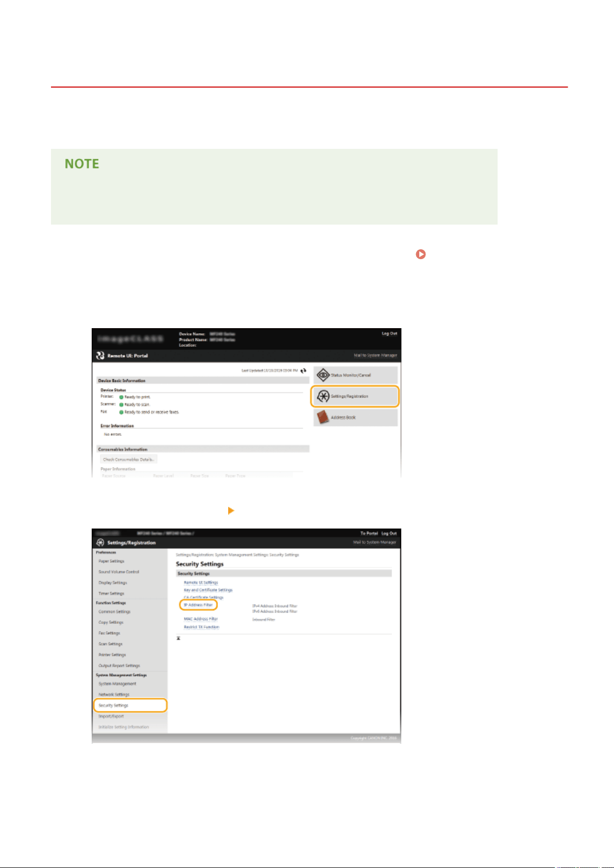
Task: Select Scan Settings in the sidebar
Action: 111,644
